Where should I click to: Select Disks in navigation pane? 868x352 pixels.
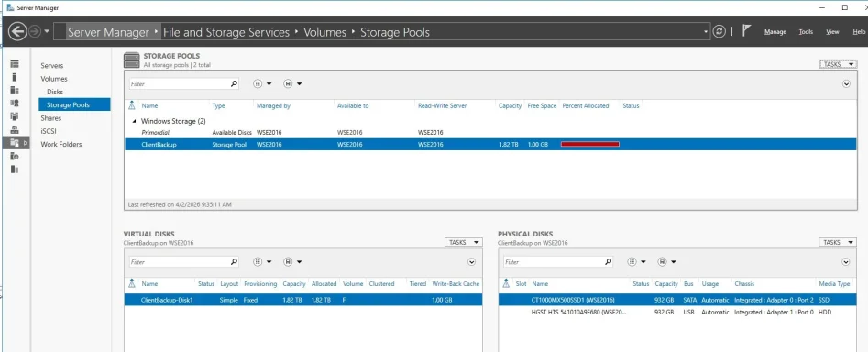coord(55,92)
